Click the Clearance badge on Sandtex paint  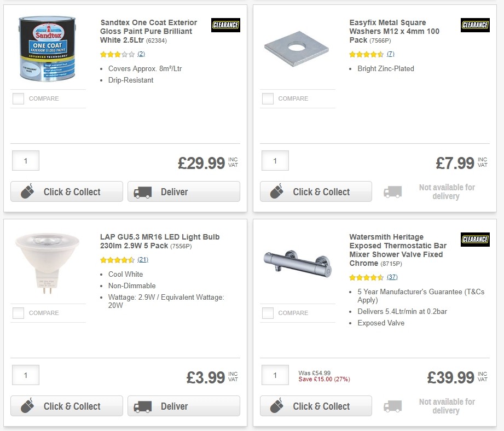[x=225, y=25]
